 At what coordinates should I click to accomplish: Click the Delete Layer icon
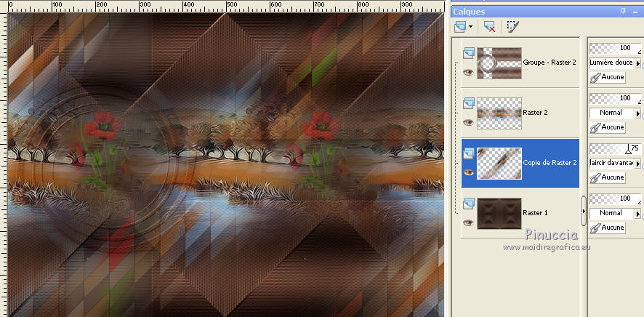[x=489, y=27]
